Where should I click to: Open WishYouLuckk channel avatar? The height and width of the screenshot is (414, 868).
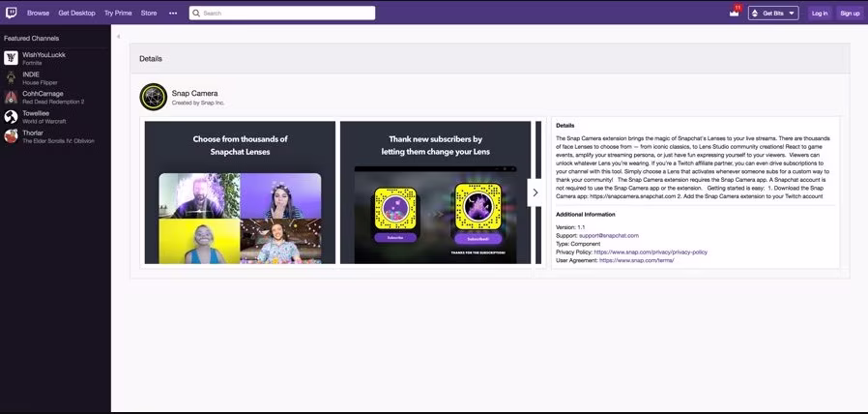coord(11,58)
